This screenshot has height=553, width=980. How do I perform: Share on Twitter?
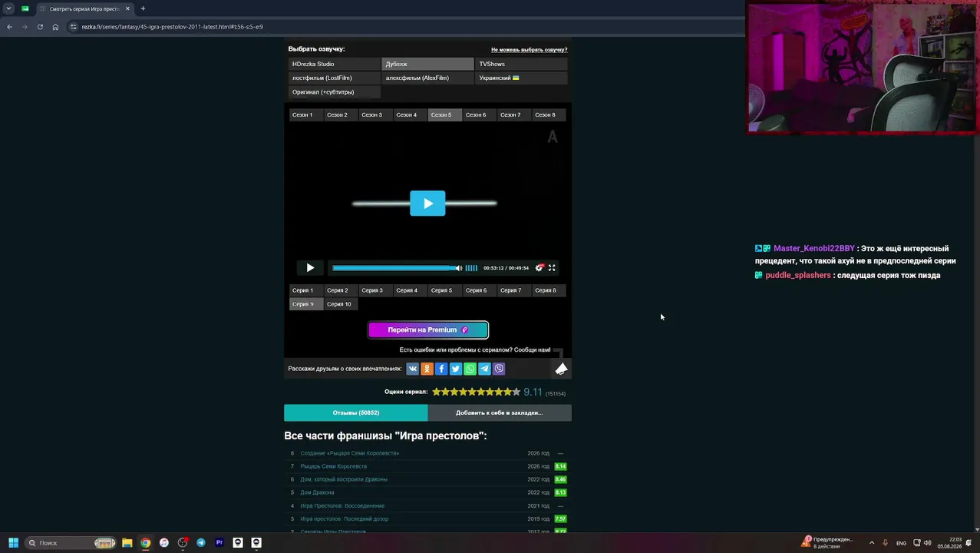[x=456, y=369]
